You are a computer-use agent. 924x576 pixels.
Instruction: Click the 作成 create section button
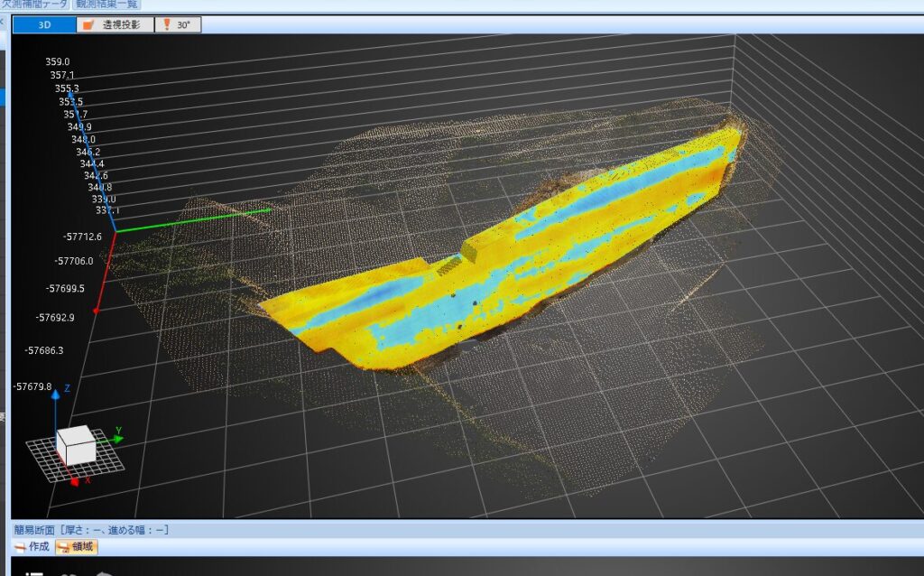pos(32,546)
